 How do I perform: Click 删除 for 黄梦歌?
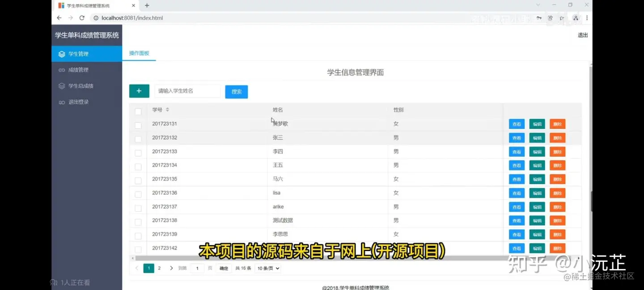pos(557,124)
